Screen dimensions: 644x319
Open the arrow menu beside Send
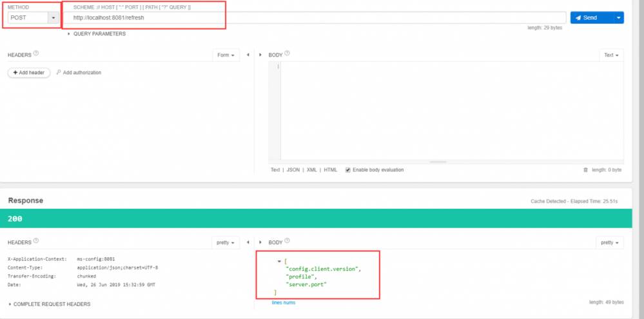point(618,17)
